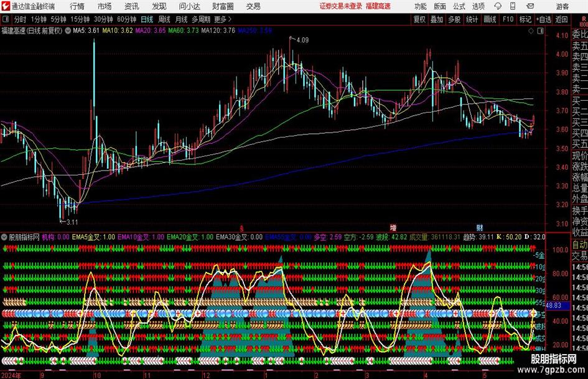Click the red 福建高速 stock name in the title bar
Image resolution: width=588 pixels, height=379 pixels.
pyautogui.click(x=378, y=6)
